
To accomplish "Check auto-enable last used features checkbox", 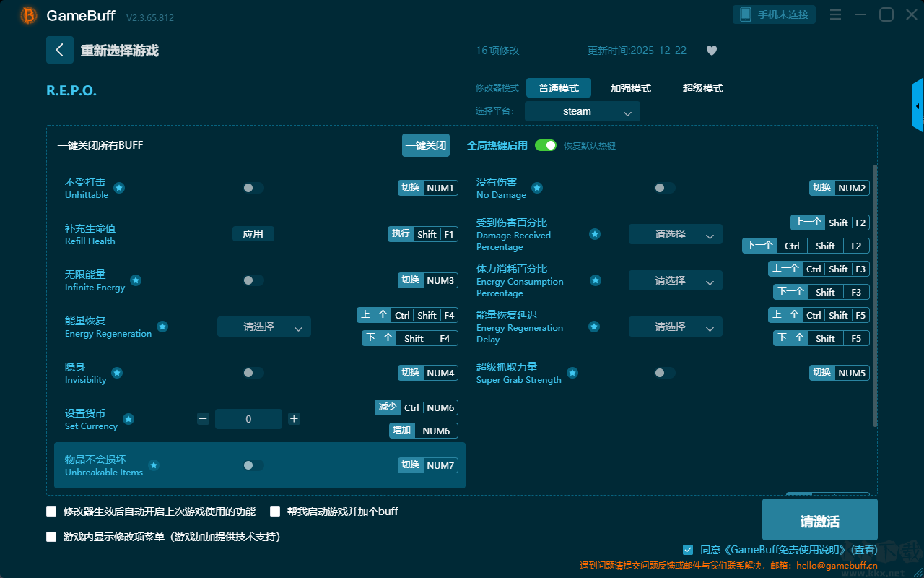I will point(51,512).
